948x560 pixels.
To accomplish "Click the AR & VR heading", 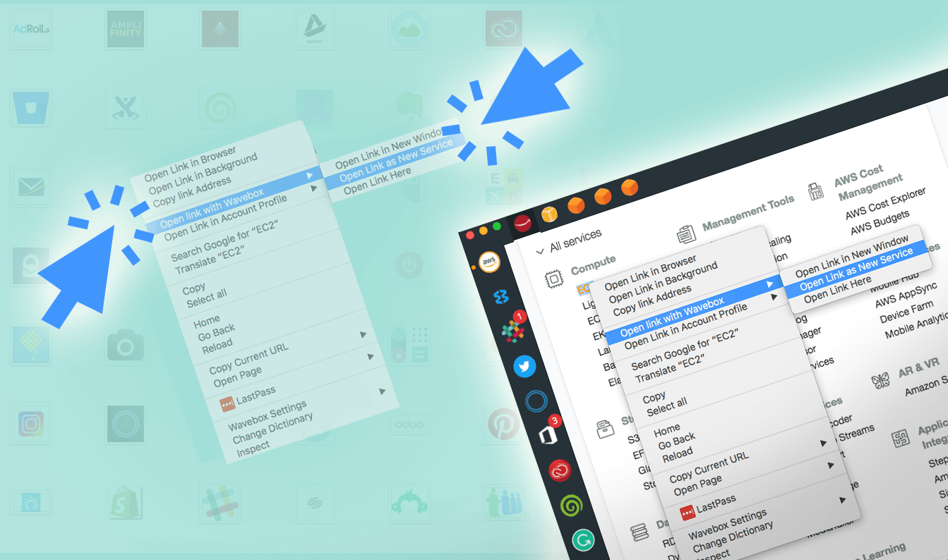I will point(918,367).
